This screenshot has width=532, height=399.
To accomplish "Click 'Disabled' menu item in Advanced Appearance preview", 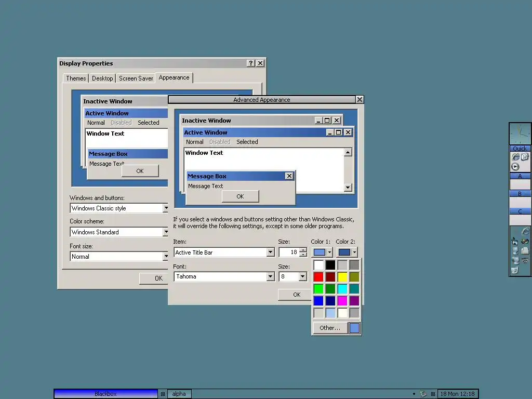I will click(220, 142).
